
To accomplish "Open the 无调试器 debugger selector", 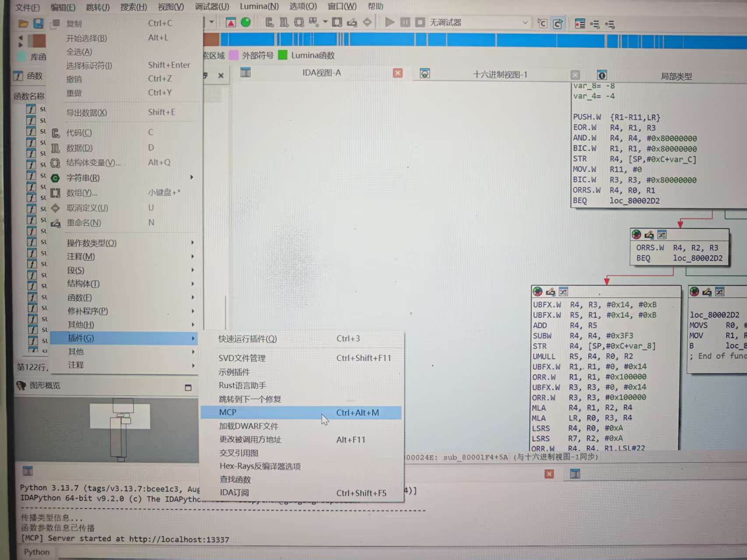I will 477,22.
